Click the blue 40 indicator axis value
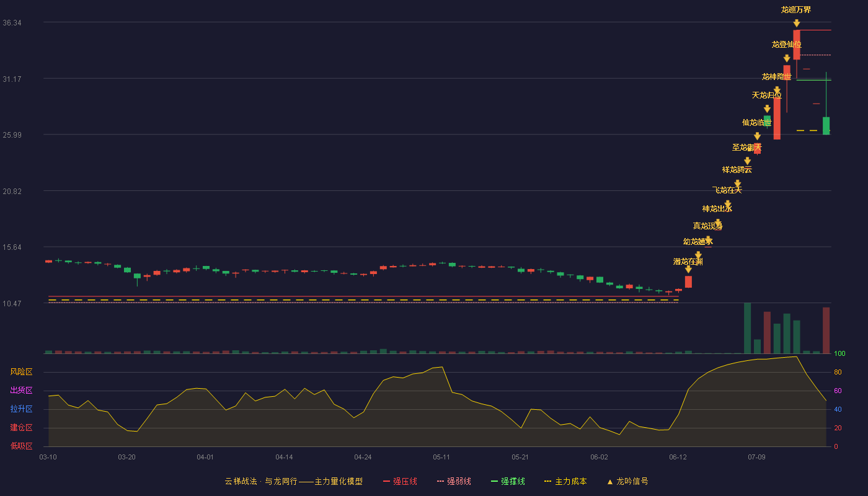868x496 pixels. (838, 409)
